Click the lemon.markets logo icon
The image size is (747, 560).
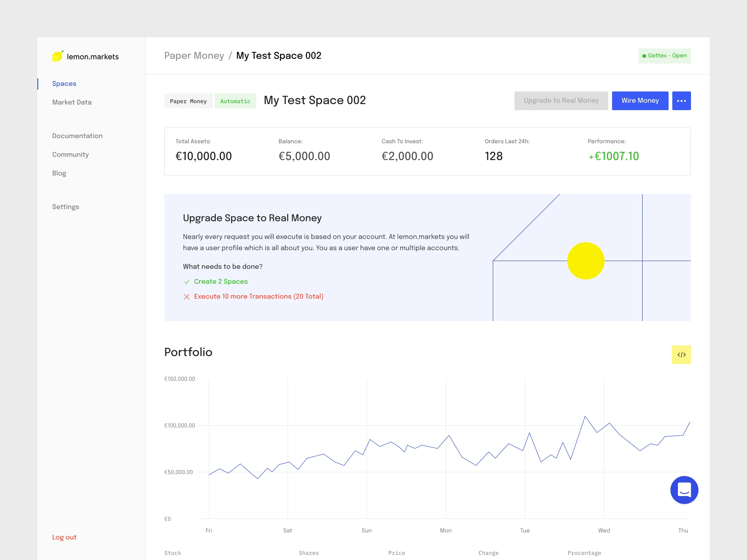tap(58, 56)
